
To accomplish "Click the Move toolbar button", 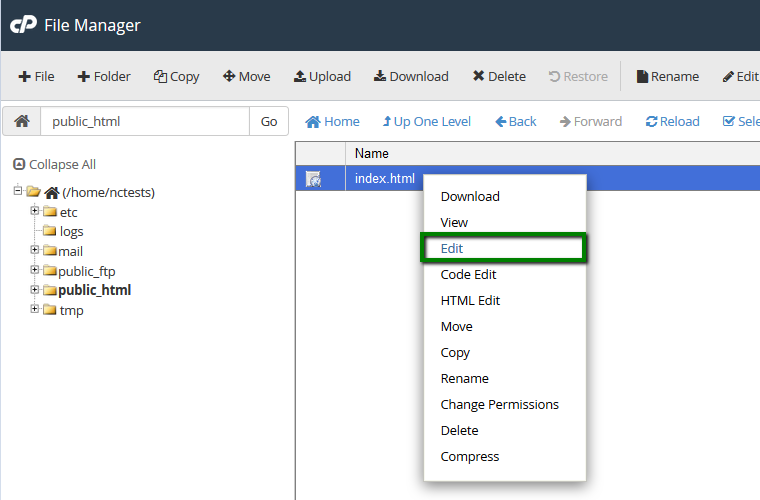I will coord(246,76).
